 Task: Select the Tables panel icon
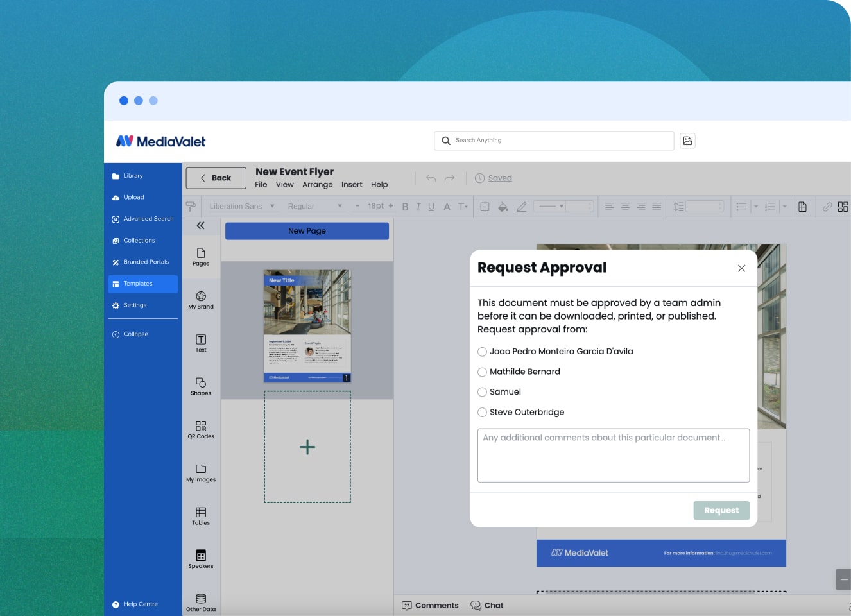click(x=200, y=515)
